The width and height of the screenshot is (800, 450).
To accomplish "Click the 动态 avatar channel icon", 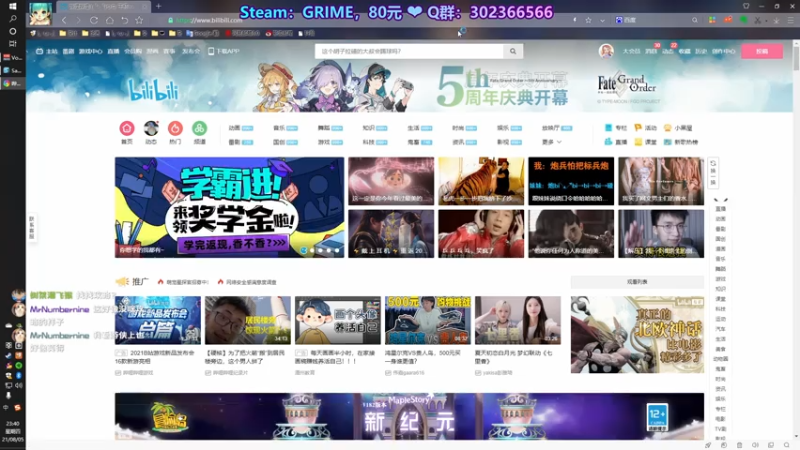I will point(151,128).
